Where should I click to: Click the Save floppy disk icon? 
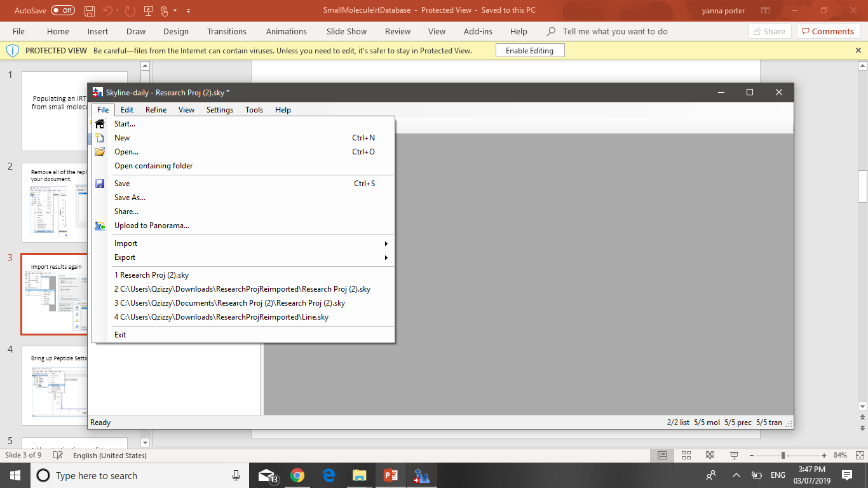[x=100, y=184]
